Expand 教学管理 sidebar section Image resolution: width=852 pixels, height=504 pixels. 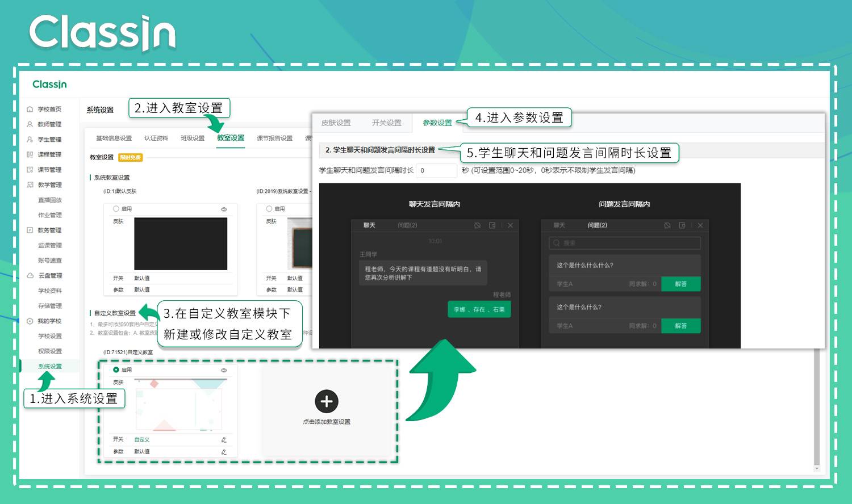(x=49, y=185)
